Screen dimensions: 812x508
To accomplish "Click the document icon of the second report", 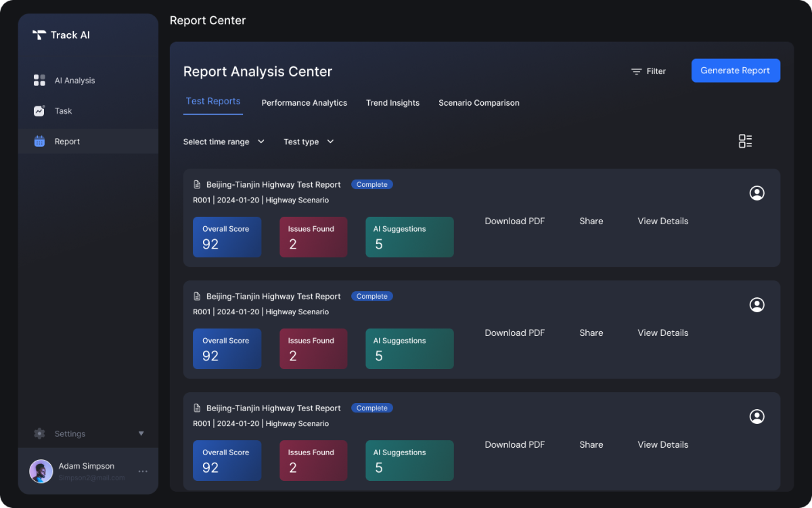I will coord(197,296).
